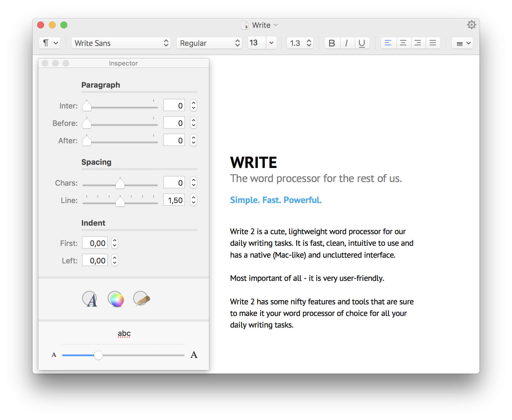Viewport: 512px width, 420px height.
Task: Click the 'Simple. Fast. Powerful.' blue text
Action: coord(276,200)
